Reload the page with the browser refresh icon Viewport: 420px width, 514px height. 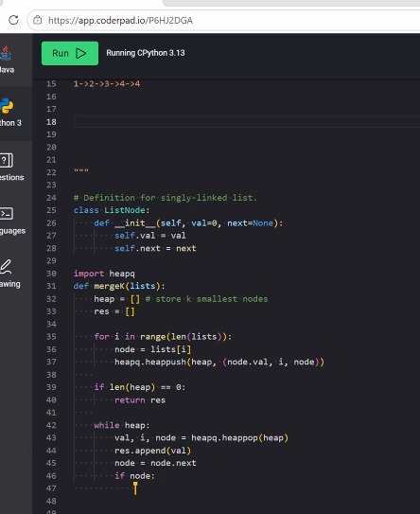click(x=13, y=20)
